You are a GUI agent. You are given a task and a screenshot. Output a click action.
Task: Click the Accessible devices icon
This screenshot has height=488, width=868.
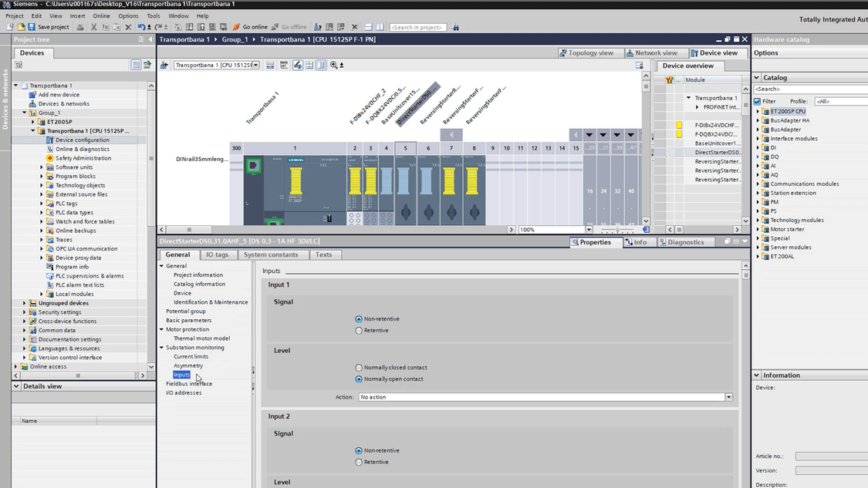pos(318,26)
